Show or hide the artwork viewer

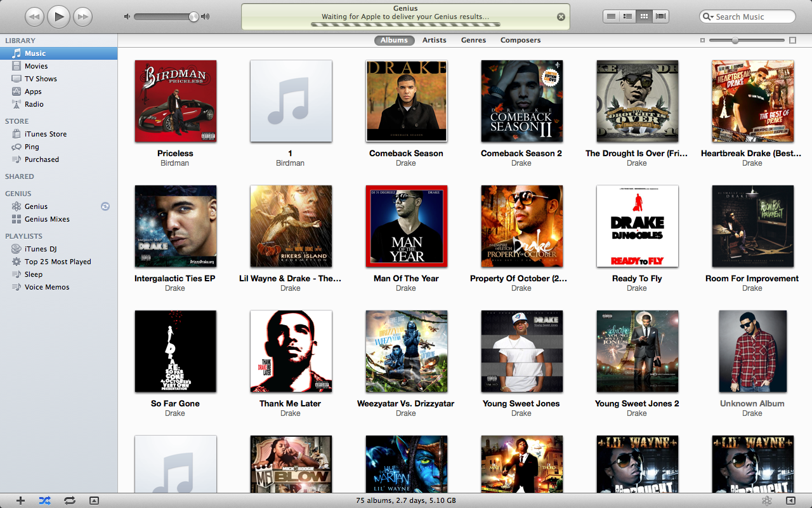(x=94, y=500)
